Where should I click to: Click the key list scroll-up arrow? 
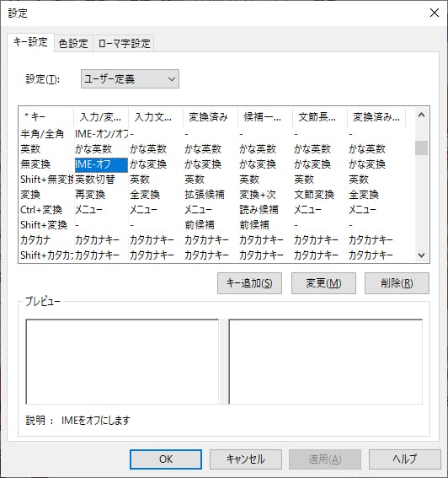pyautogui.click(x=422, y=115)
